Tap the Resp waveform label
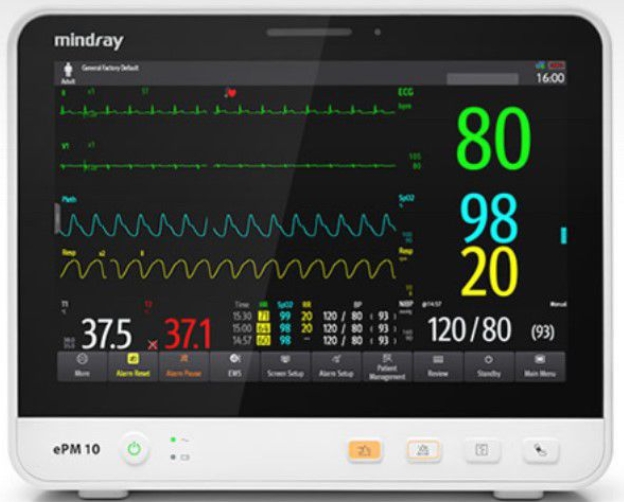The image size is (624, 502). click(68, 252)
